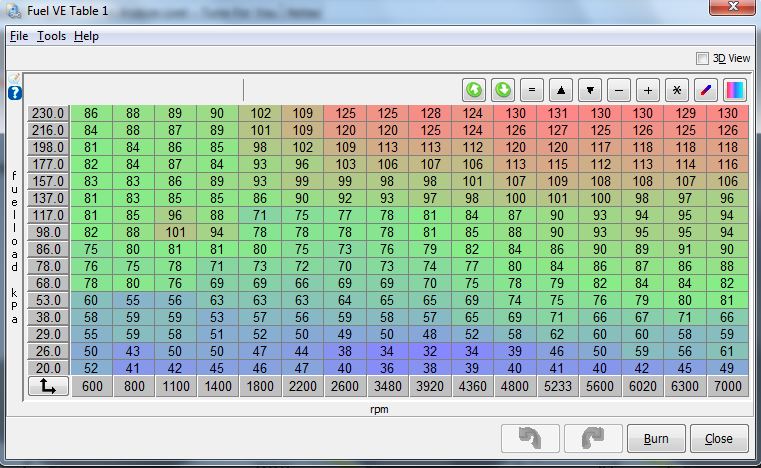Select cell 74 at 53.0 kPa, 4800 rpm
761x468 pixels.
point(515,300)
